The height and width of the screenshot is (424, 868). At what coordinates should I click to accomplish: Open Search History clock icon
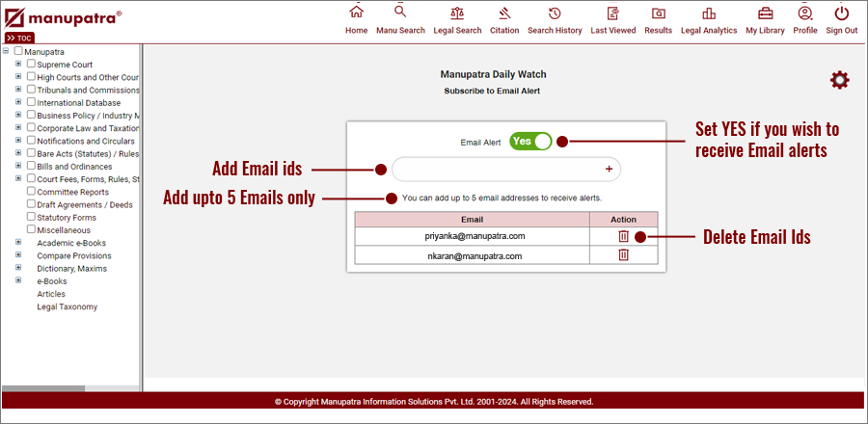[x=555, y=13]
